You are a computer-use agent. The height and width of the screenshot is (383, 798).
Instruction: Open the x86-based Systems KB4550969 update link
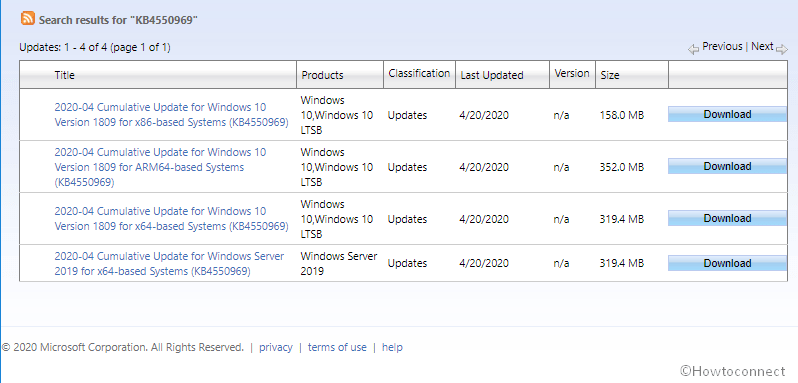pos(171,115)
